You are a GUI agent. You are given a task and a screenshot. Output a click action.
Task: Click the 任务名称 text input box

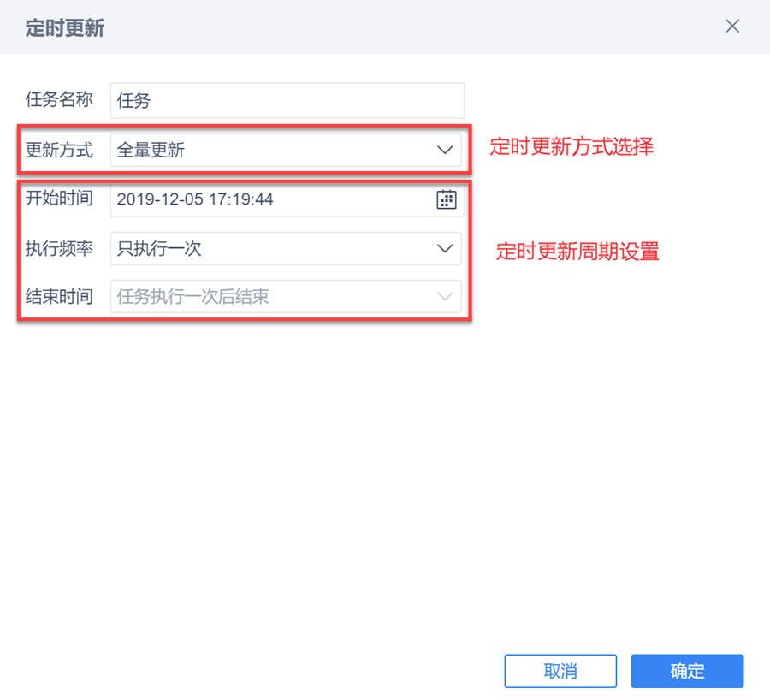(287, 100)
